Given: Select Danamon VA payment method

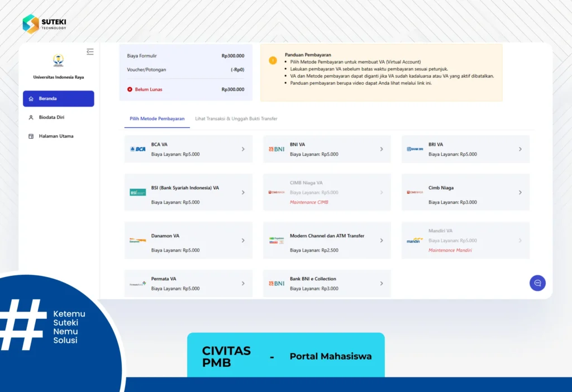Looking at the screenshot, I should coord(188,240).
